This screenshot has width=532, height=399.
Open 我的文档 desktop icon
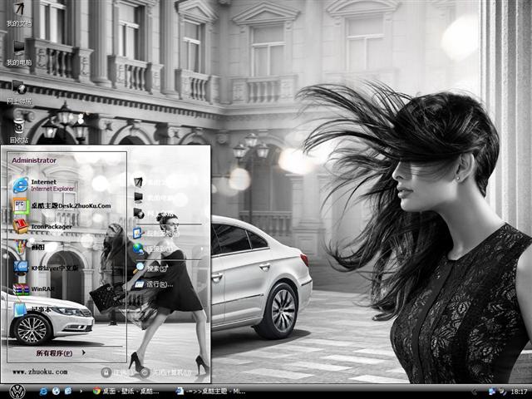pyautogui.click(x=18, y=12)
